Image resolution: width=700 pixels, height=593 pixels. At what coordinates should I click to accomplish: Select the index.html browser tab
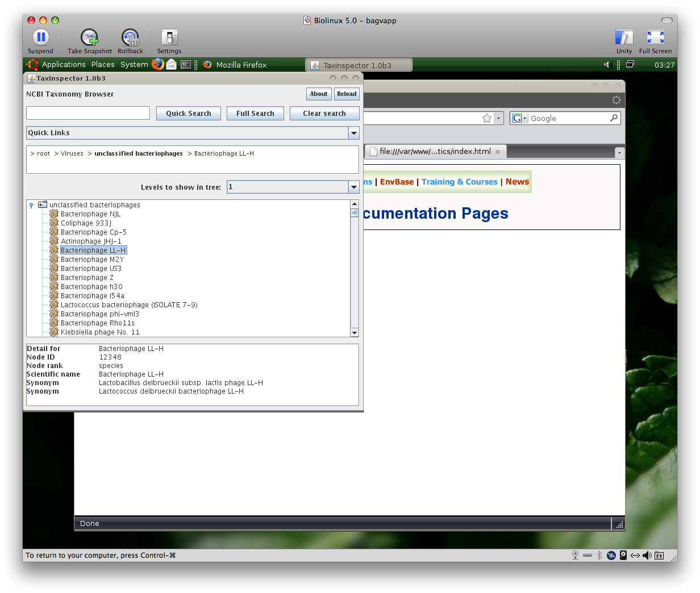435,152
